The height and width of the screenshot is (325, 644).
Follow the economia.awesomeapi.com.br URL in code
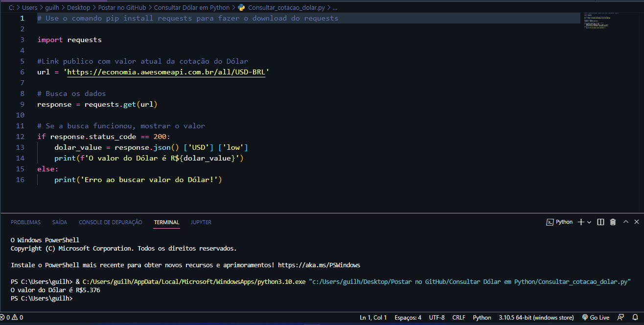coord(166,72)
